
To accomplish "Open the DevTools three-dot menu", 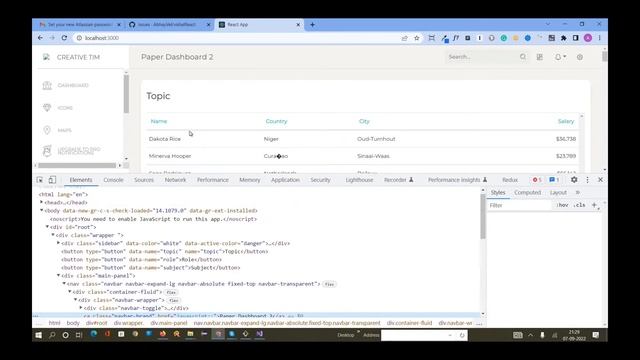I will pos(587,180).
